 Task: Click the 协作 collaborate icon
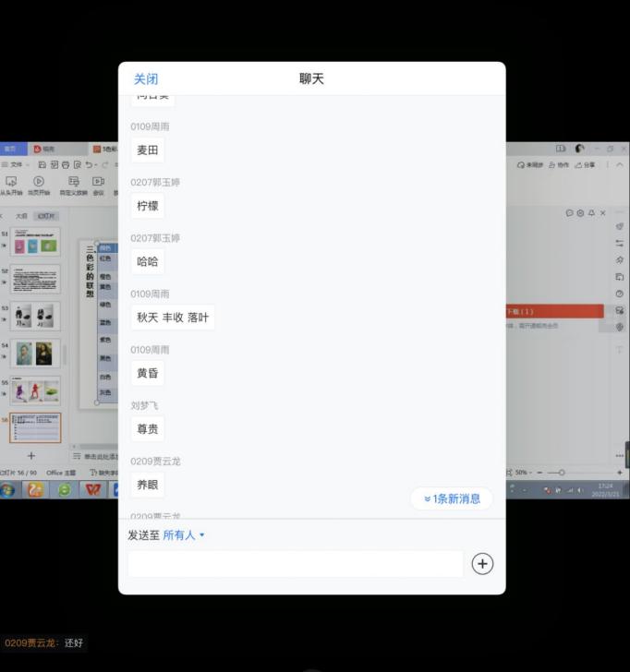pos(559,165)
